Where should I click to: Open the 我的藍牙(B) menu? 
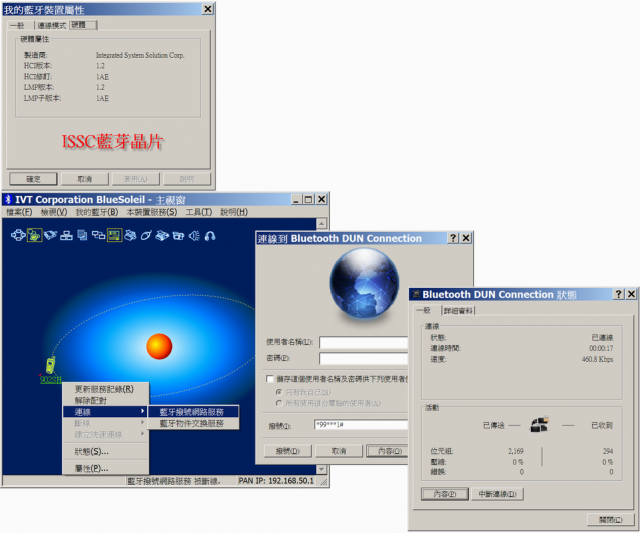coord(97,212)
